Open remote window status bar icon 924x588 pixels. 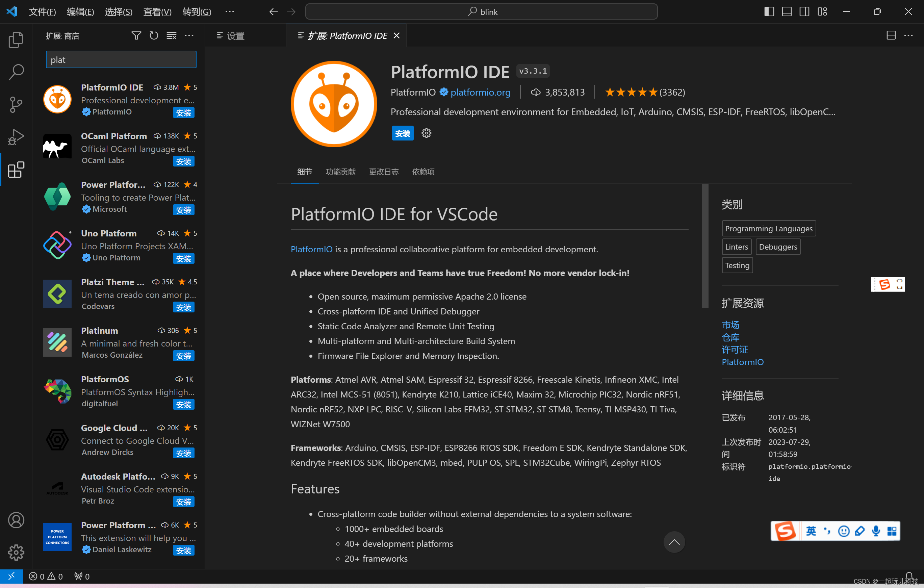coord(11,576)
